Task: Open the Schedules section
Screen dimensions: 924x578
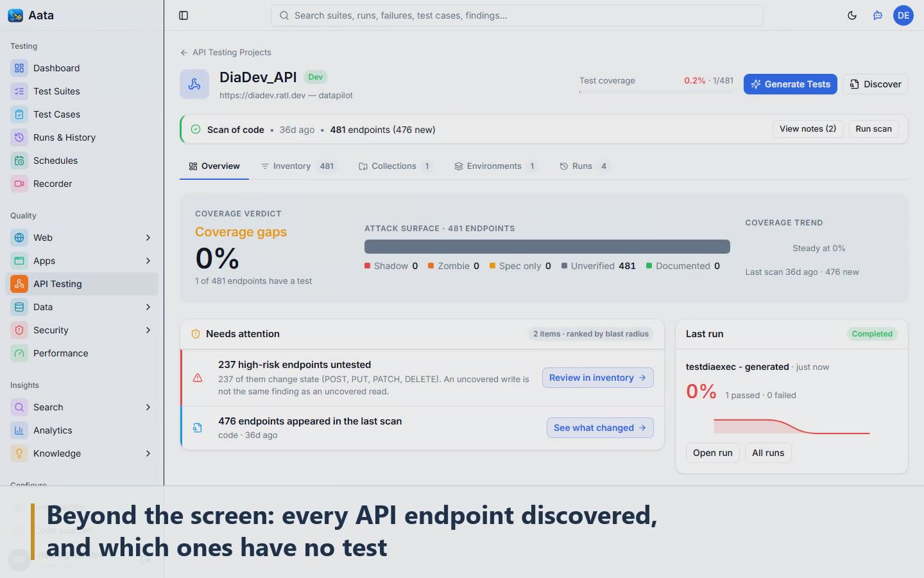Action: (81, 161)
